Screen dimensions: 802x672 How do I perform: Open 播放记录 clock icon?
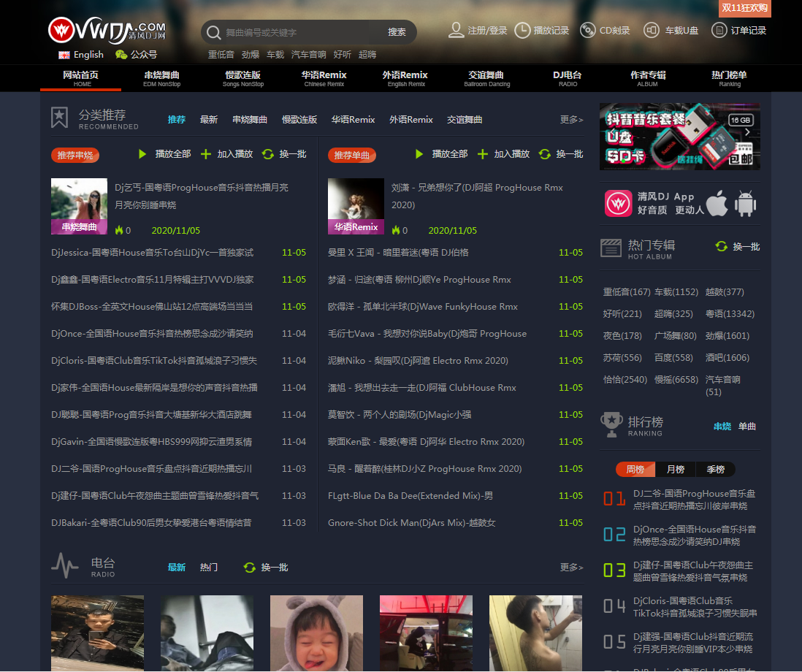[522, 31]
